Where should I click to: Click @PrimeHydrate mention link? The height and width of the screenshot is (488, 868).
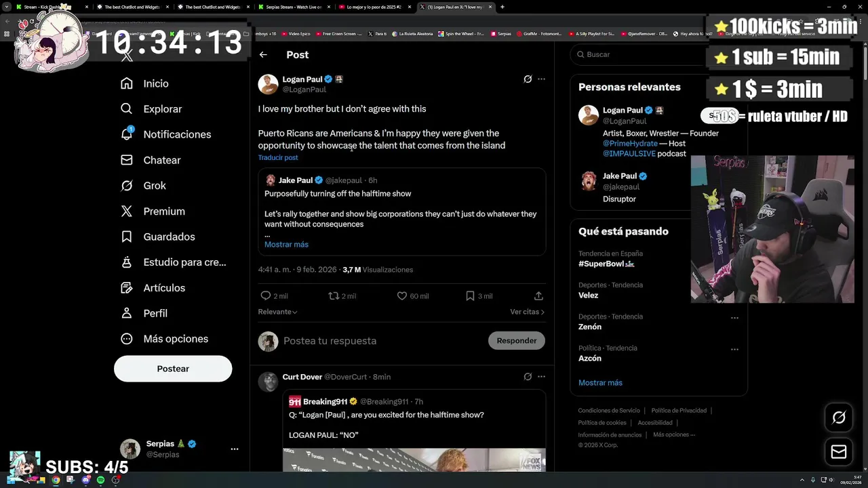[x=630, y=144]
